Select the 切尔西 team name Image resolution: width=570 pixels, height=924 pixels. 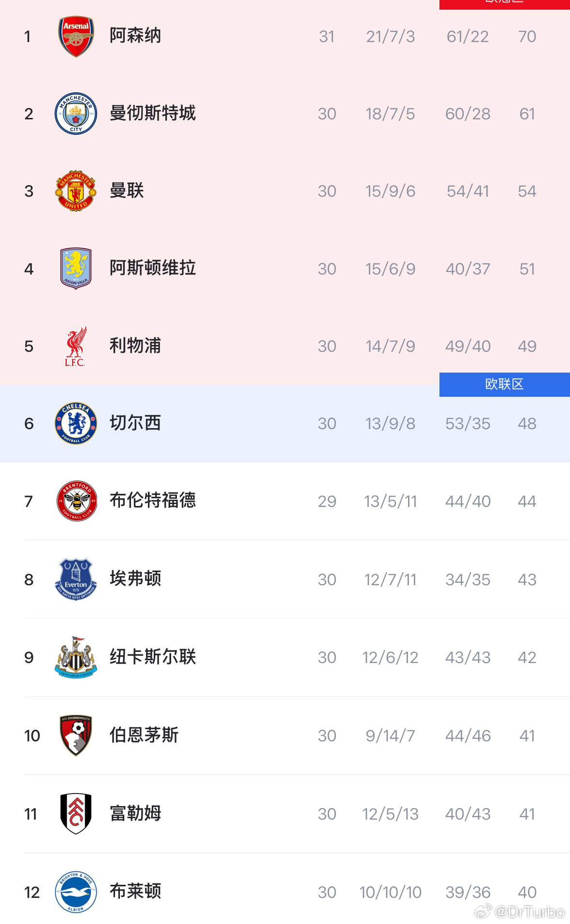tap(134, 423)
